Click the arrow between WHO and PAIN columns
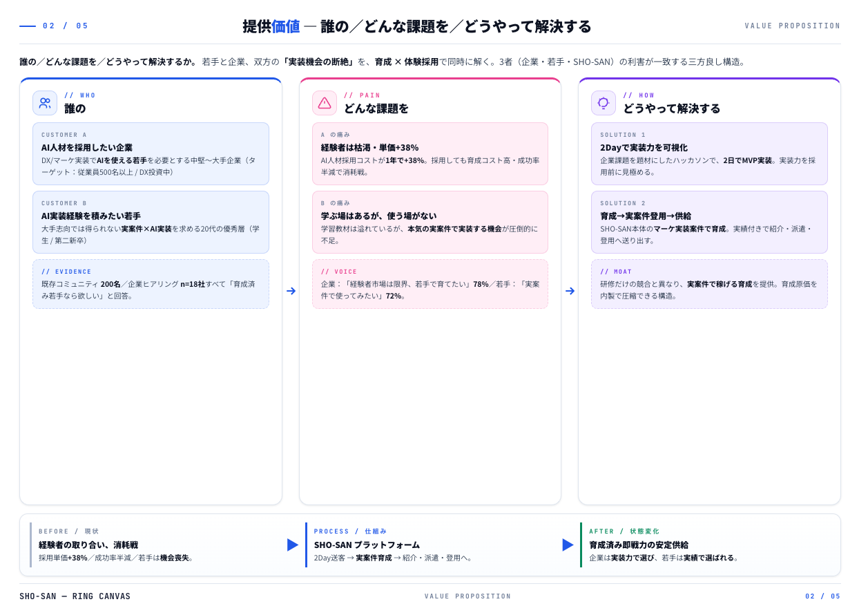This screenshot has height=604, width=868. point(291,291)
